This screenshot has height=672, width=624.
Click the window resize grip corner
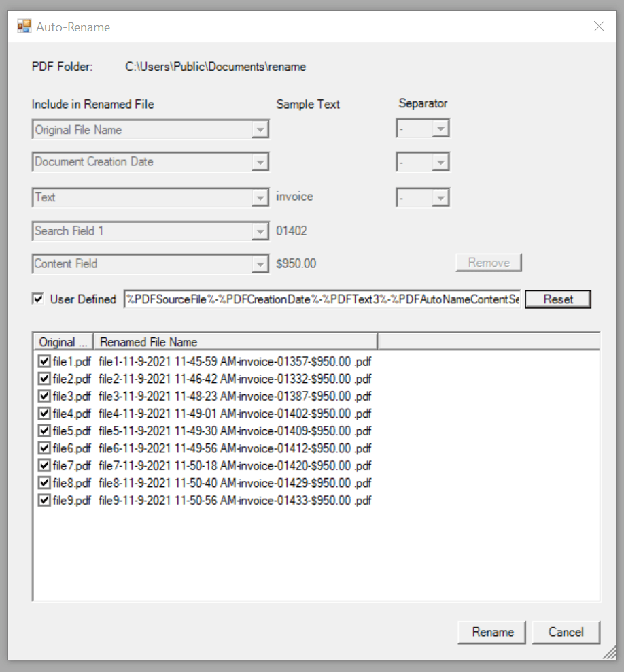pyautogui.click(x=610, y=653)
